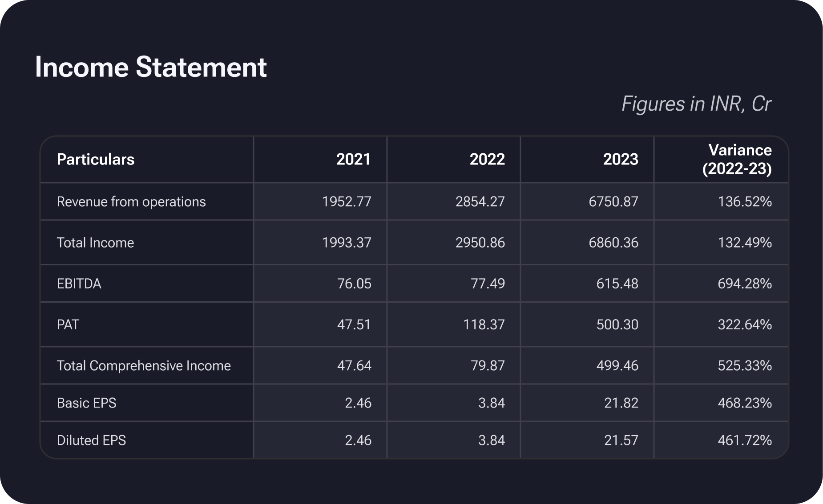Click the Revenue from operations row label

click(x=131, y=202)
